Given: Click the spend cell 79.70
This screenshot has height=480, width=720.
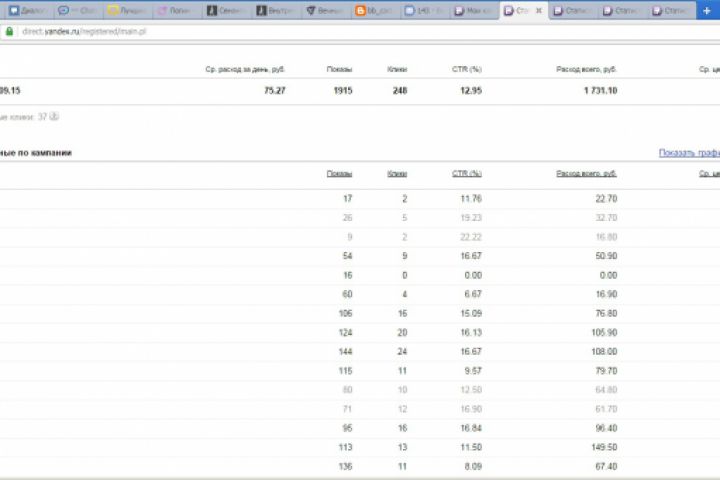Looking at the screenshot, I should click(x=606, y=371).
